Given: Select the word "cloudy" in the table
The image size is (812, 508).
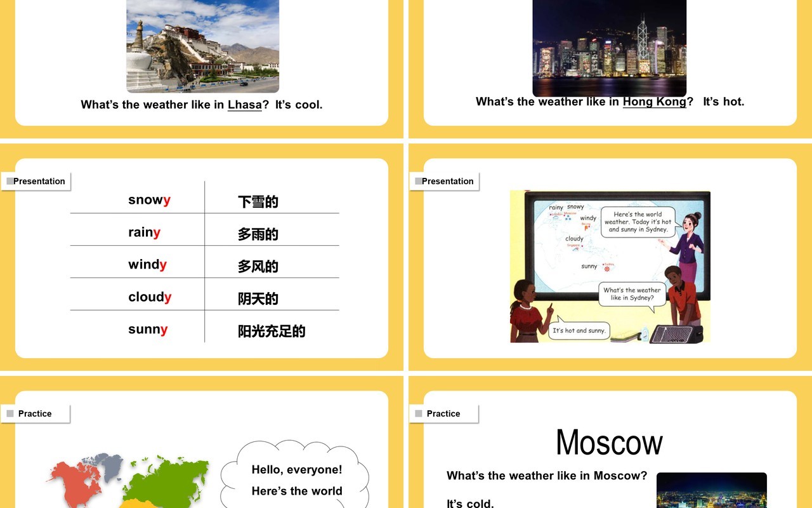Looking at the screenshot, I should (150, 297).
